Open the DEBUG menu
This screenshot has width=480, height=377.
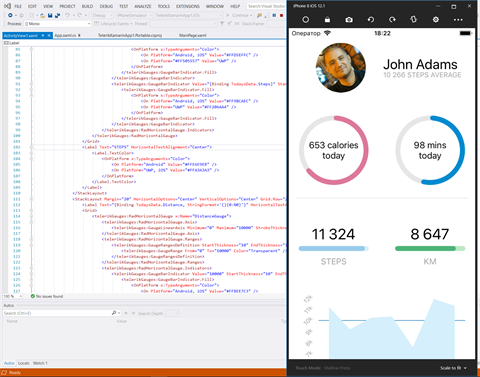pyautogui.click(x=106, y=6)
